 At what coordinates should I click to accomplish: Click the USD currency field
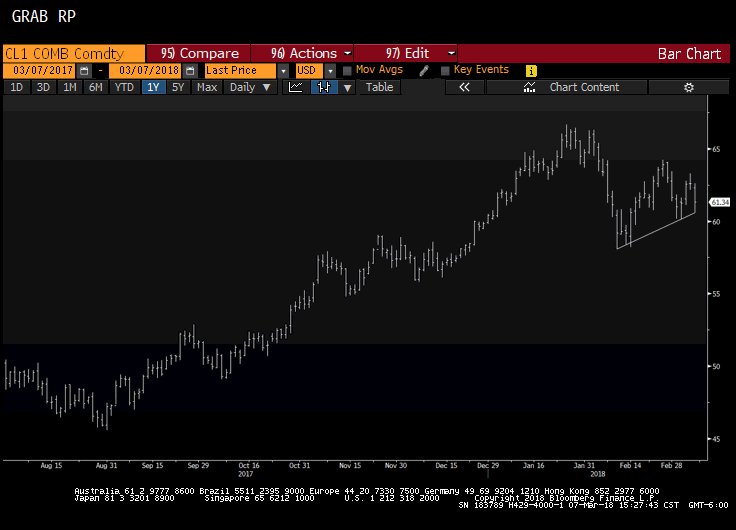tap(309, 71)
